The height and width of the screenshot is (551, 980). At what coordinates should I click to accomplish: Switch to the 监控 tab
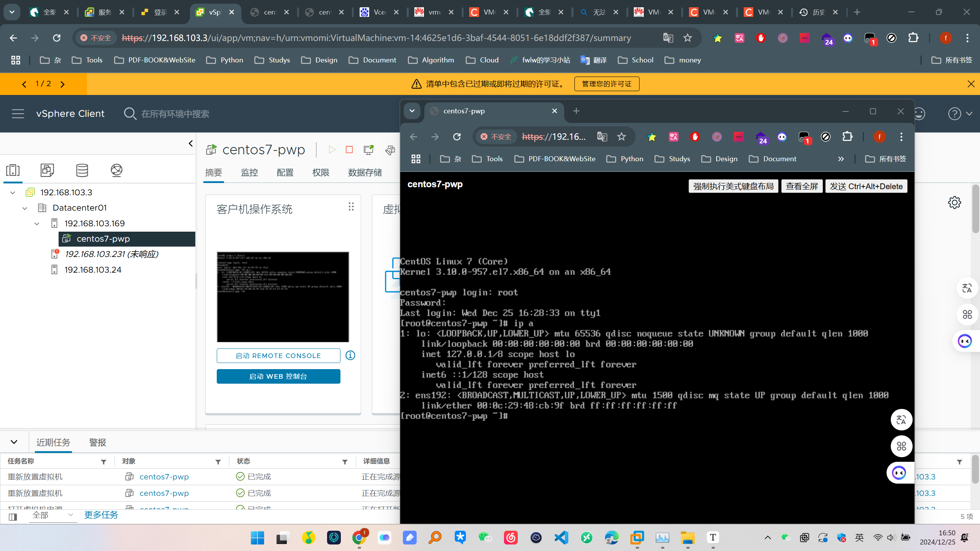(249, 172)
